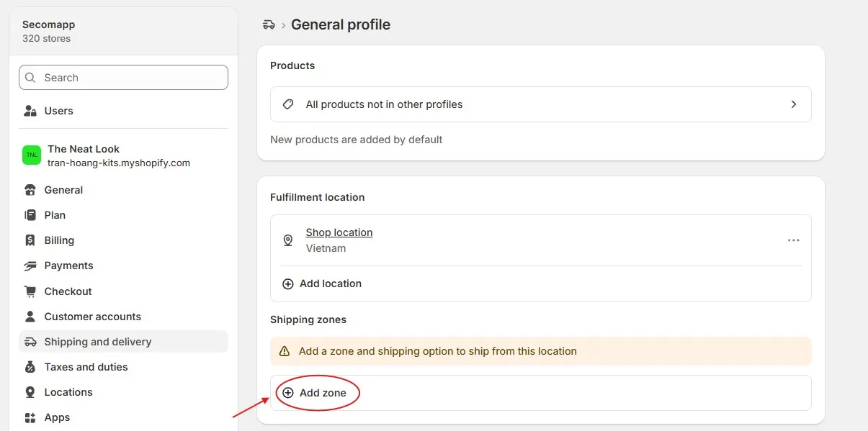This screenshot has height=431, width=868.
Task: Click the Products card heading
Action: point(292,65)
